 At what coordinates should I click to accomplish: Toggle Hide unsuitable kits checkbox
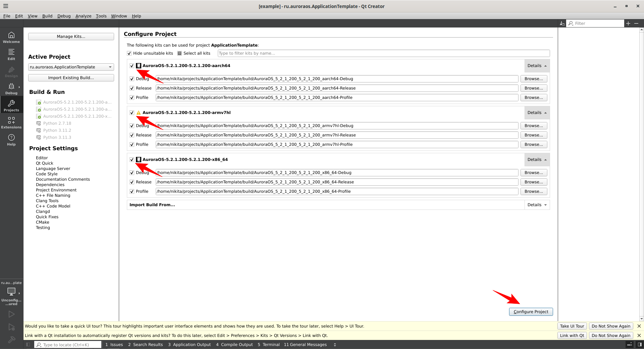click(129, 53)
